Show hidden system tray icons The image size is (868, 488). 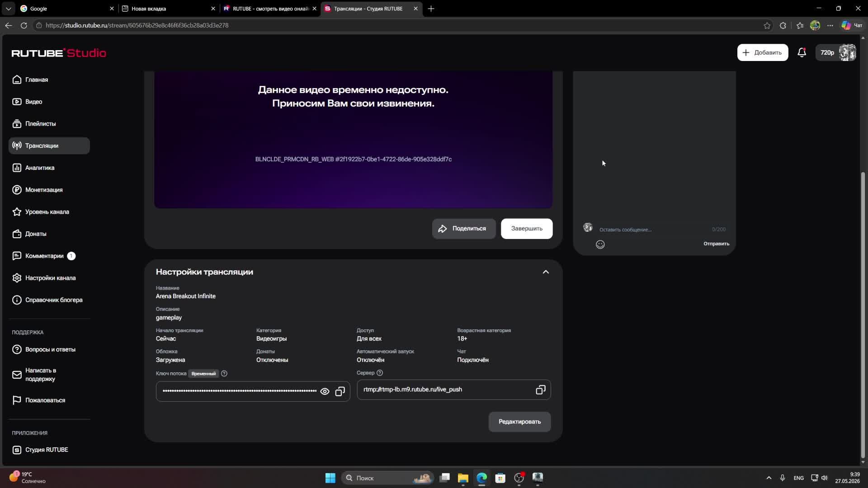pyautogui.click(x=769, y=478)
